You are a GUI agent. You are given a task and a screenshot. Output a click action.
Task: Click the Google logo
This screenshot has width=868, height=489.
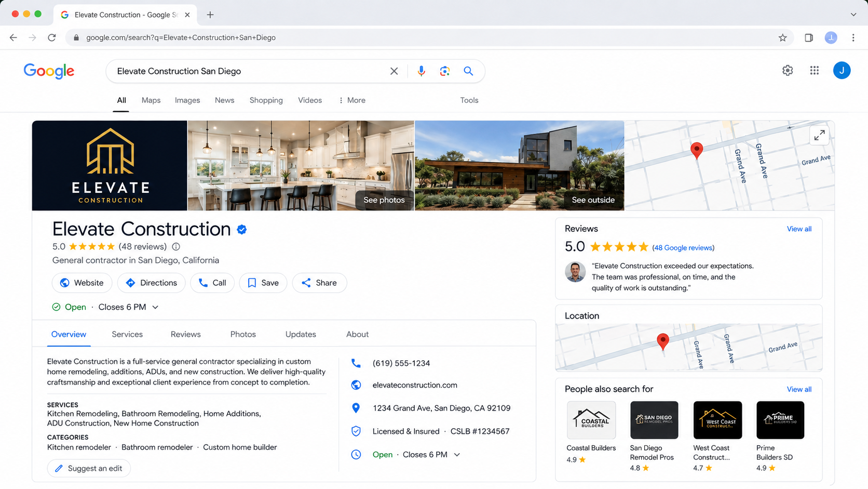[x=49, y=71]
